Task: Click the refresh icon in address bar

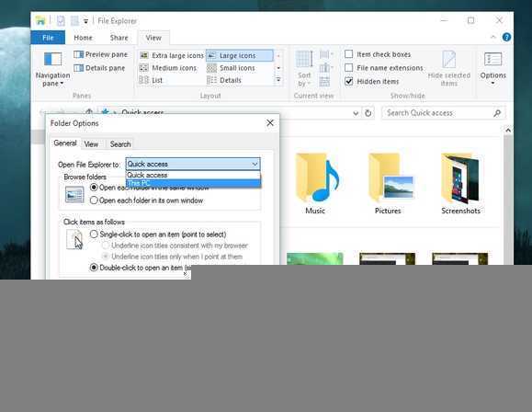Action: pyautogui.click(x=368, y=113)
